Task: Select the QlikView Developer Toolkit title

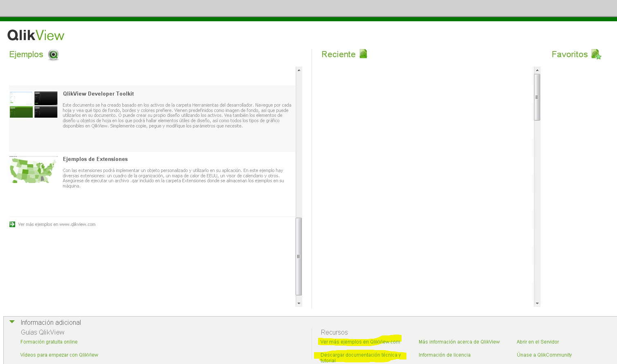Action: (99, 94)
